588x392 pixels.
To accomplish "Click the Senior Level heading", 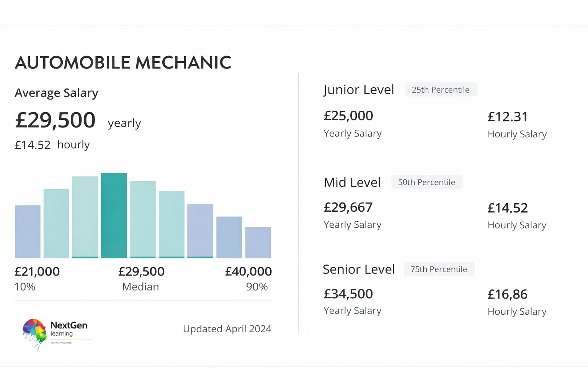I will [x=359, y=269].
